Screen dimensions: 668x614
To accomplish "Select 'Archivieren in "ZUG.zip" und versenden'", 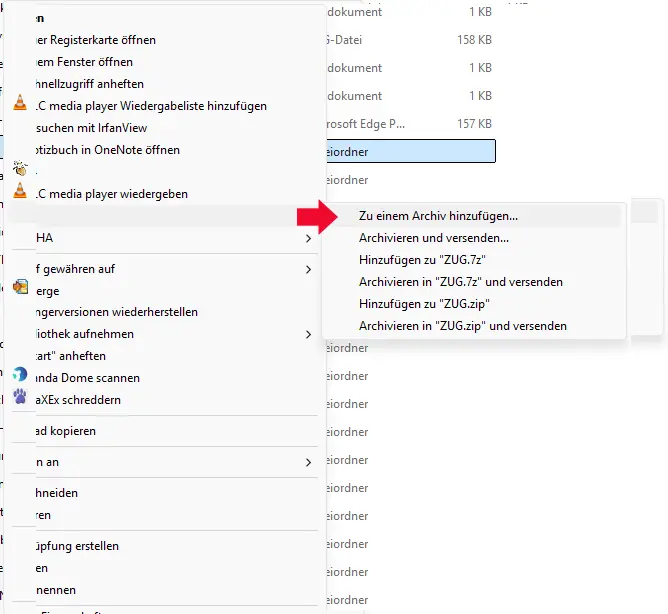I will (463, 326).
